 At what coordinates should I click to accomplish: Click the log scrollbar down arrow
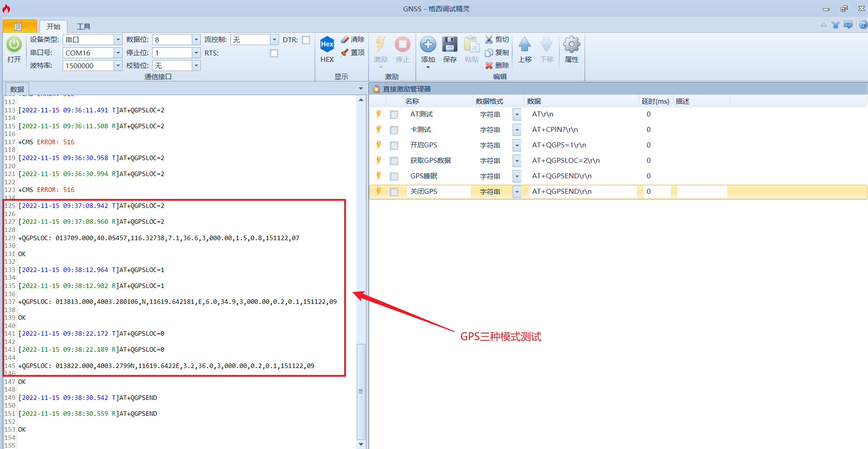click(x=361, y=444)
